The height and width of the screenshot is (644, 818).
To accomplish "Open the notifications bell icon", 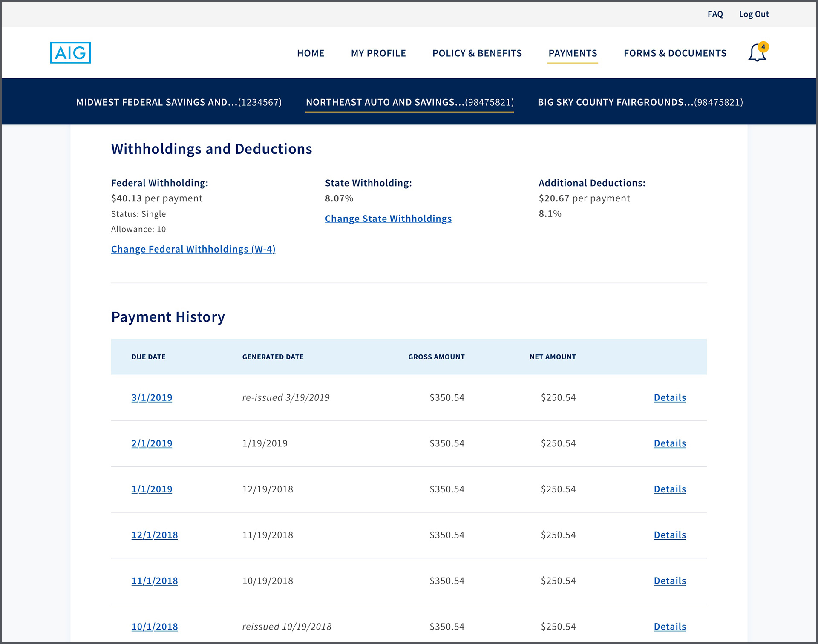I will point(758,52).
